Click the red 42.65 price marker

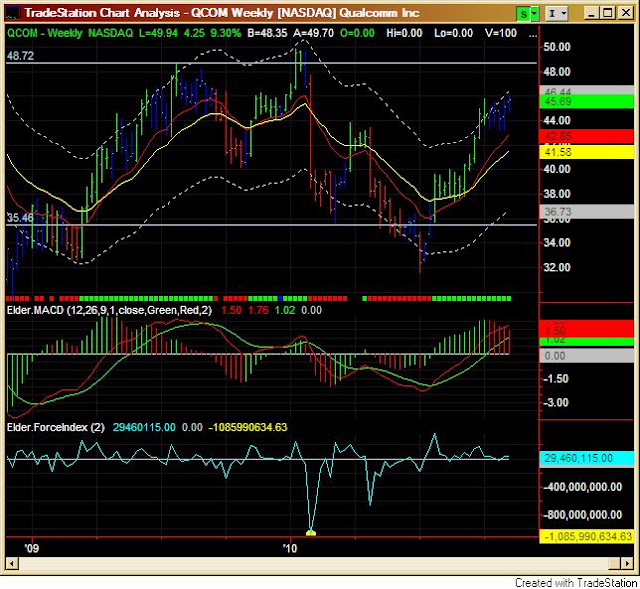point(587,136)
